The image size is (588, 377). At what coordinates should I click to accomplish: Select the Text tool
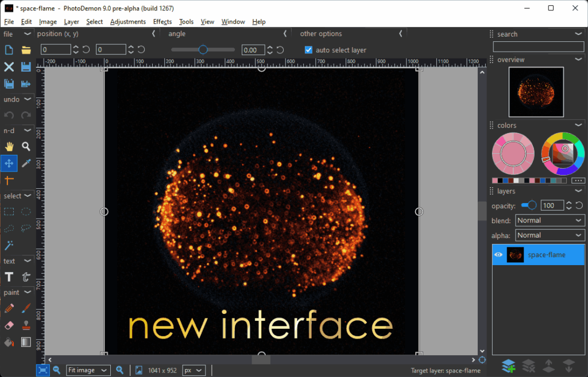[9, 277]
